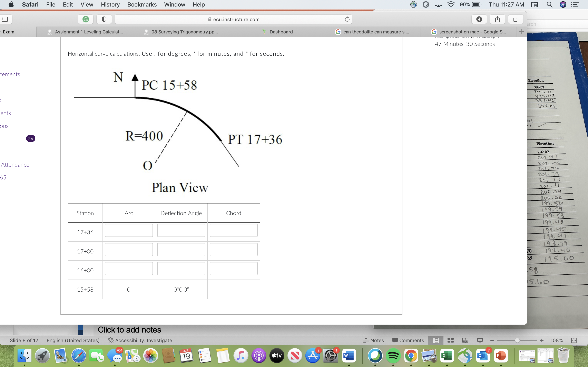Click English (United States) language button

coord(73,340)
